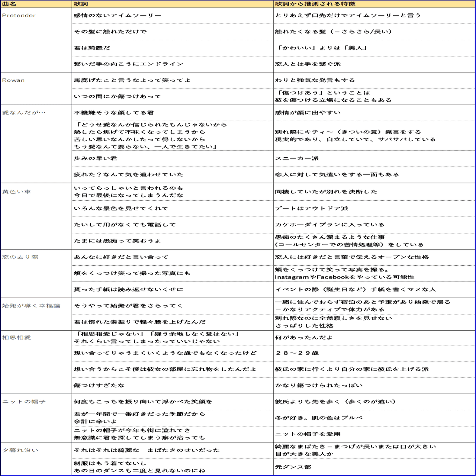
Task: Select the cell '感情が顔に出やすい'
Action: click(x=374, y=113)
